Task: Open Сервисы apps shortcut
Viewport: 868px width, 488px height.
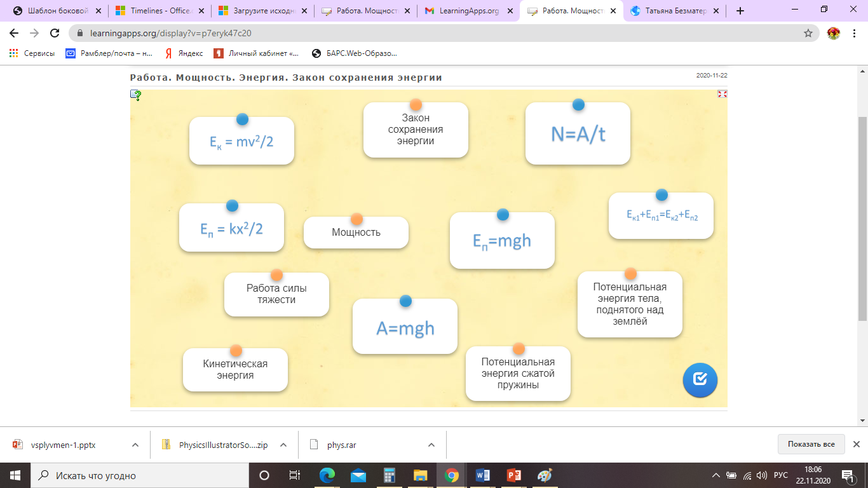Action: click(32, 53)
